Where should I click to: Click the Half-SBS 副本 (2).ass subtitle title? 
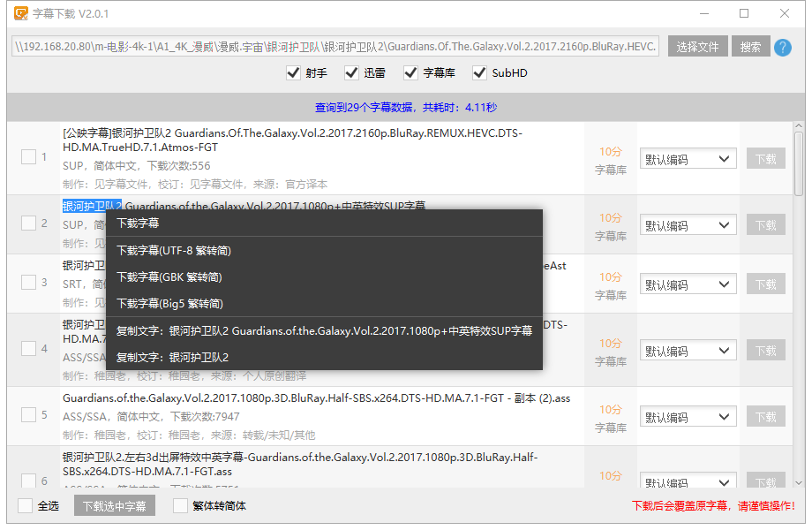coord(316,397)
